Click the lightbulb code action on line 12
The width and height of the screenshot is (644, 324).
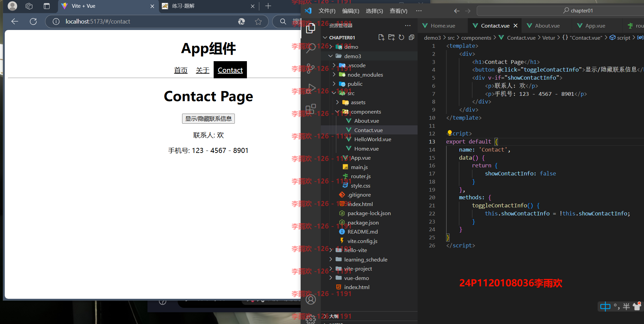tap(449, 133)
